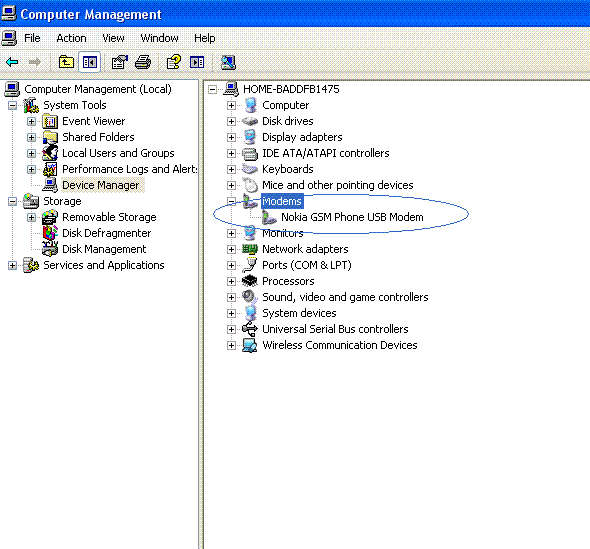Screen dimensions: 590x549
Task: Select Nokia GSM Phone USB Modem
Action: (352, 217)
